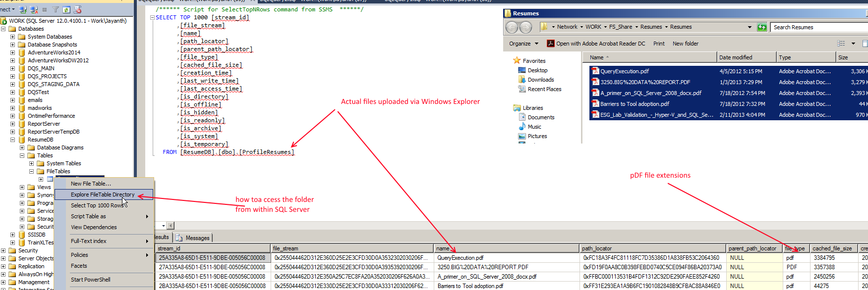Screen dimensions: 868x290
Task: Click Connect Object Explorer toolbar icon
Action: [23, 9]
